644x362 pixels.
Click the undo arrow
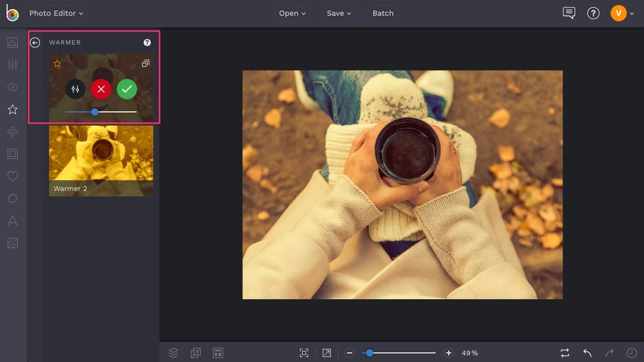[587, 352]
